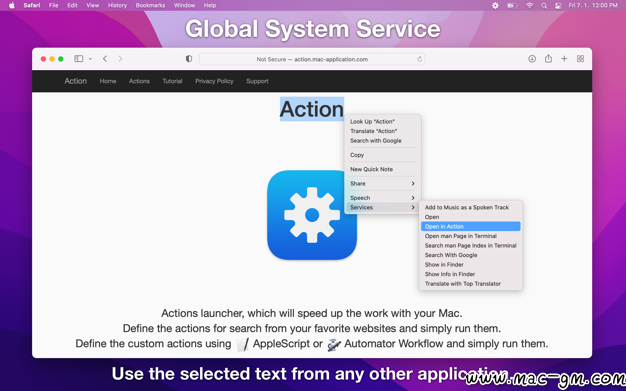This screenshot has height=391, width=626.
Task: Choose Translate with Top Translator
Action: point(471,284)
